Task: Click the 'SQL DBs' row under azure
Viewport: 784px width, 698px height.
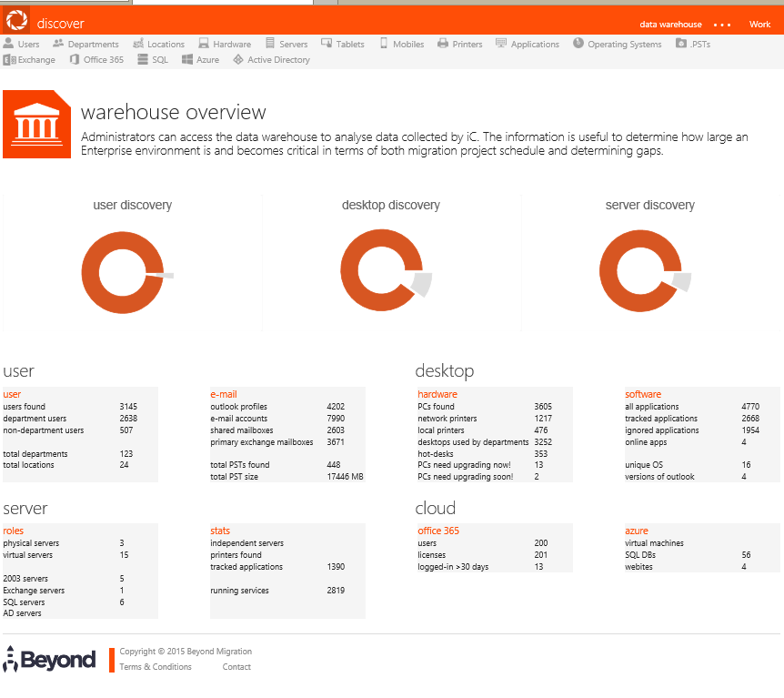Action: (702, 555)
